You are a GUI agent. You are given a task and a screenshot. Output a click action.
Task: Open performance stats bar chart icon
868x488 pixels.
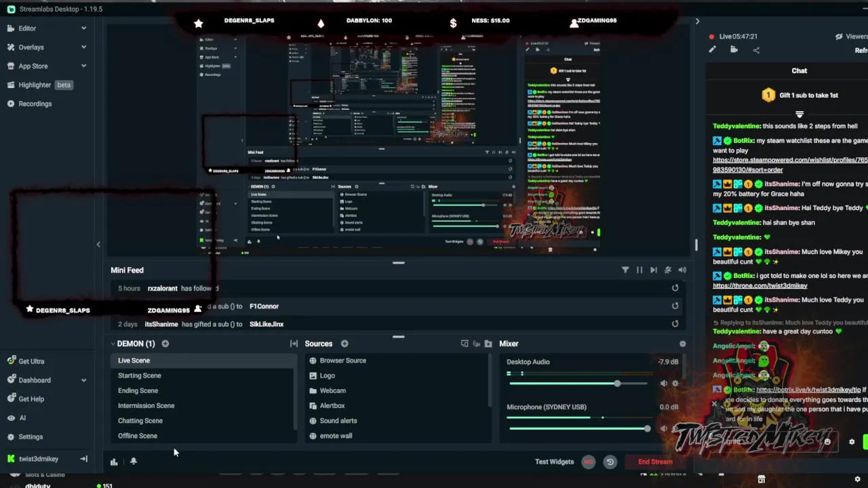coord(114,462)
